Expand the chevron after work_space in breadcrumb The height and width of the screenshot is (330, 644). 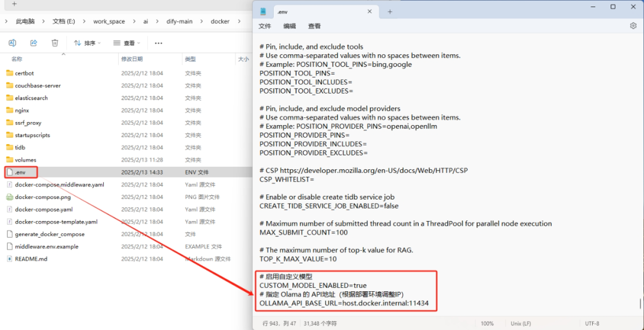[x=134, y=21]
